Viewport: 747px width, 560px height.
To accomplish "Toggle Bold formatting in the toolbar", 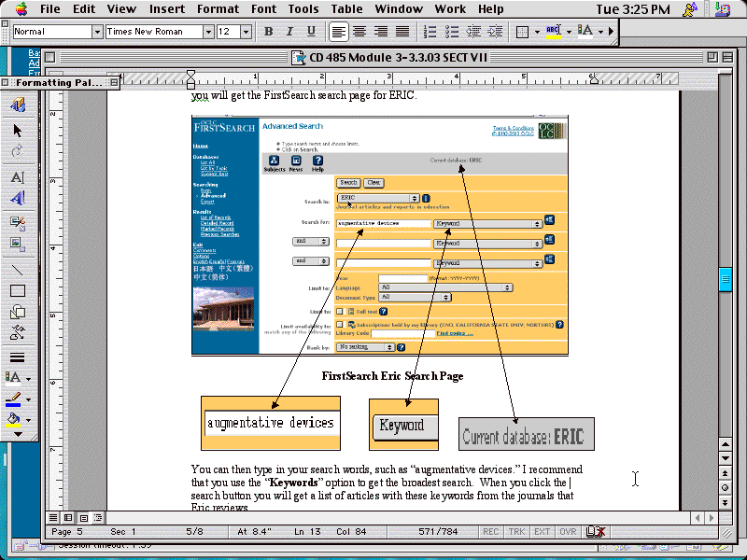I will (268, 32).
